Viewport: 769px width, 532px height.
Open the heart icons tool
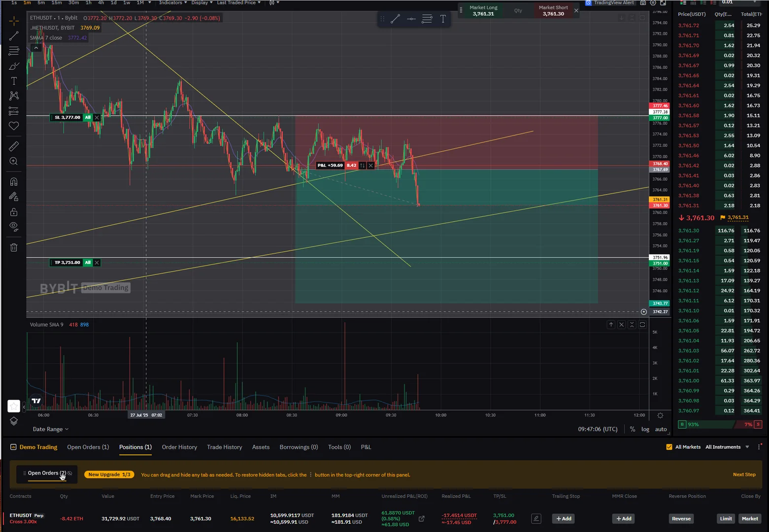coord(14,126)
